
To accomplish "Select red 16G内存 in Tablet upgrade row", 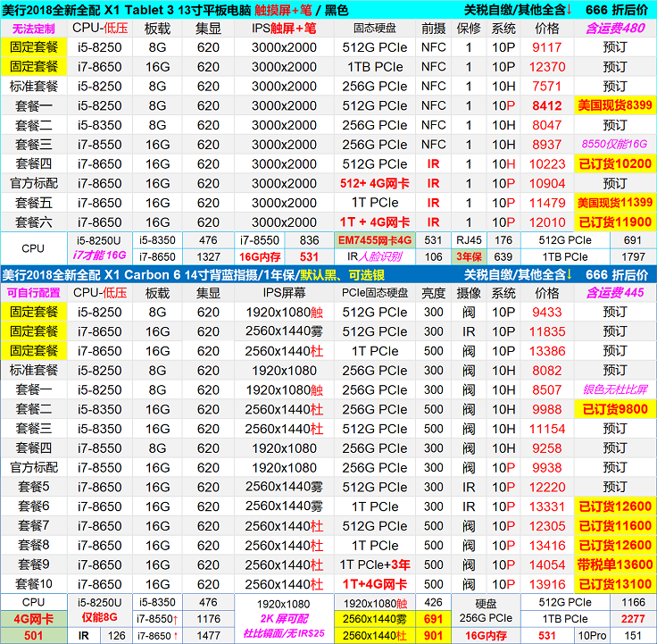I will 260,256.
